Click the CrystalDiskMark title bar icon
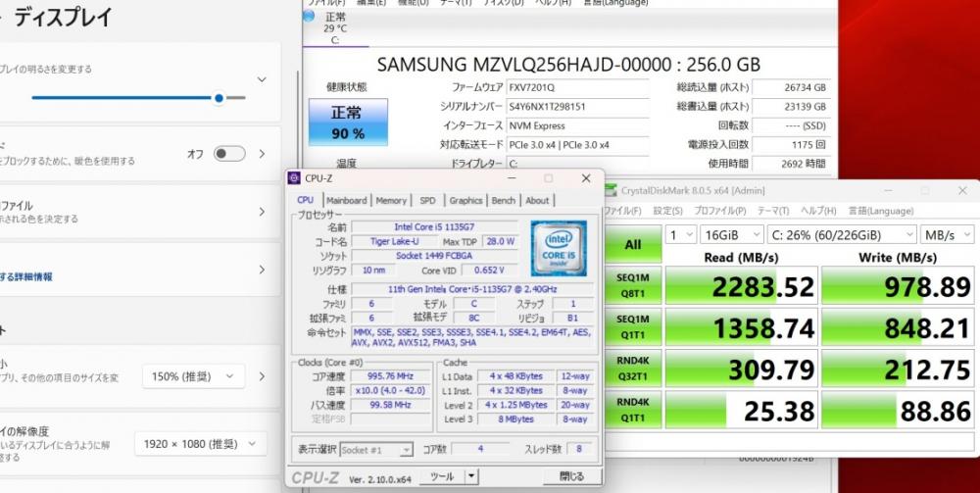Screen dimensions: 980x493 coord(610,190)
